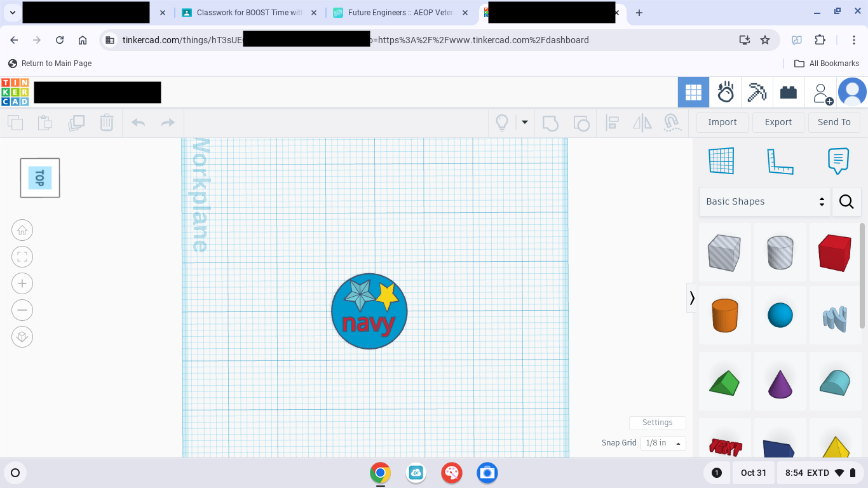Image resolution: width=868 pixels, height=488 pixels.
Task: Click the Zoom out minus button
Action: pos(22,310)
